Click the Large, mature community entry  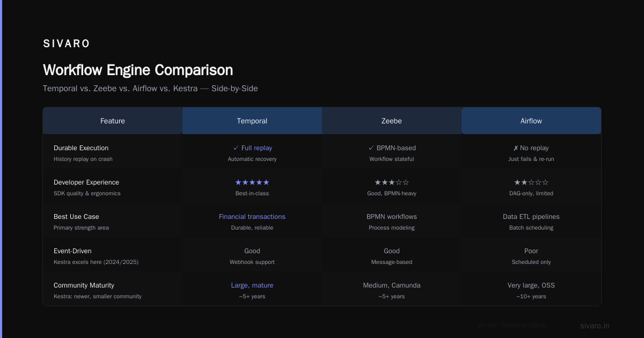(x=252, y=285)
